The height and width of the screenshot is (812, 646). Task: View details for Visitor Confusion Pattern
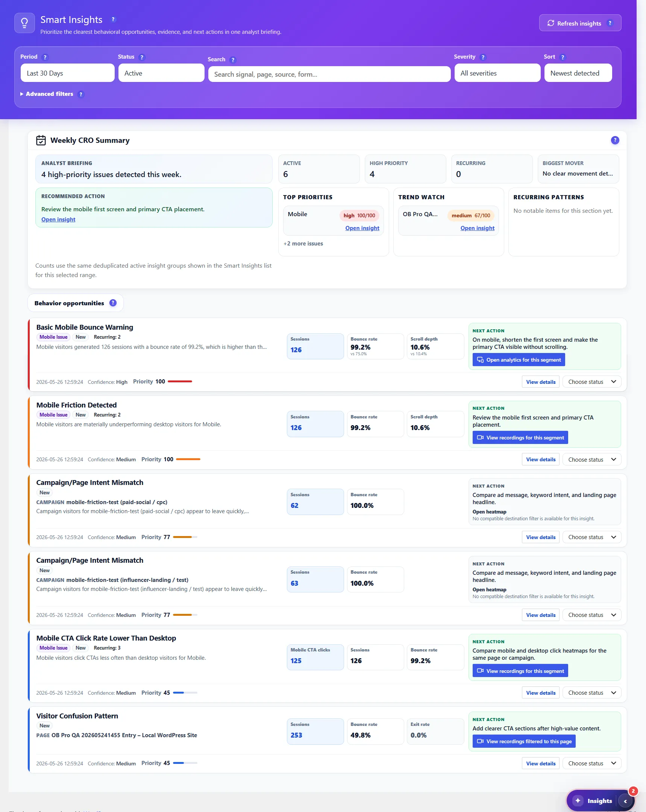point(541,764)
